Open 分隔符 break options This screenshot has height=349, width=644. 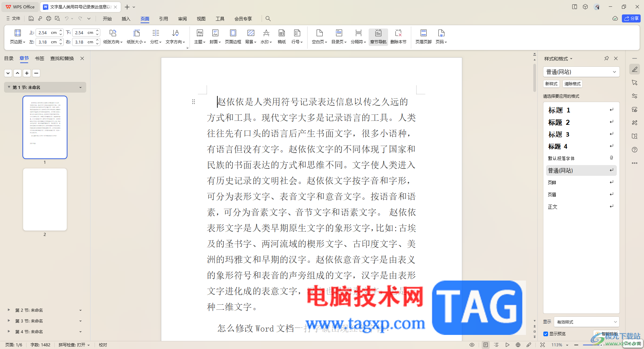[x=358, y=37]
